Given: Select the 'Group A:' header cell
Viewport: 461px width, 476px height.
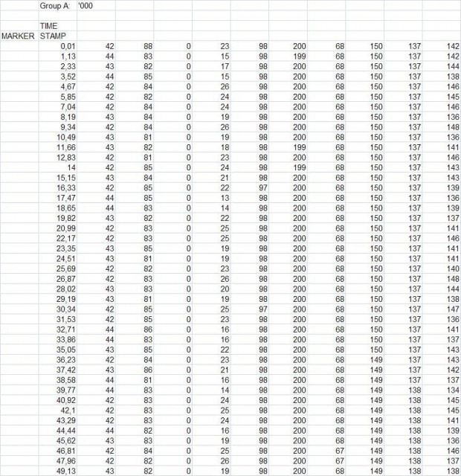Looking at the screenshot, I should 58,5.
